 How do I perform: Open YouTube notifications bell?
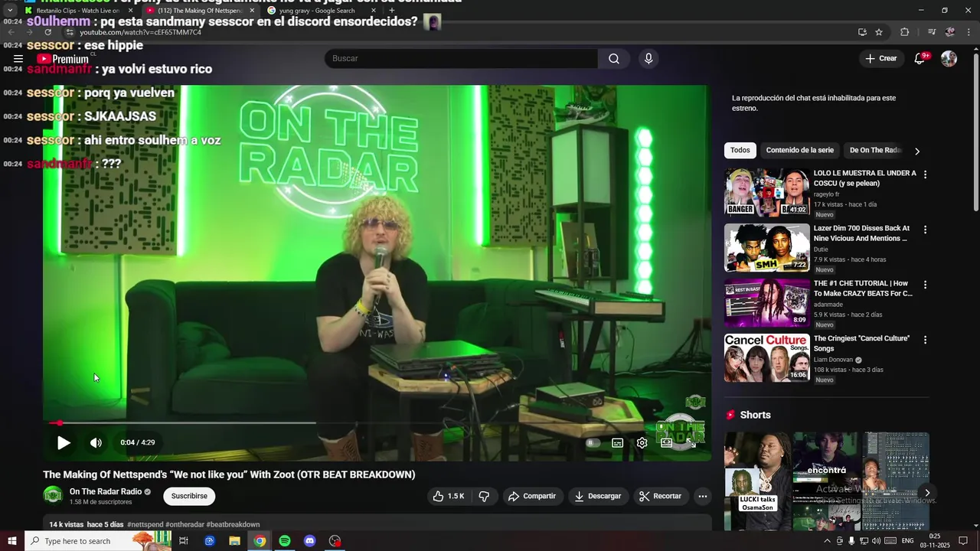click(x=920, y=59)
